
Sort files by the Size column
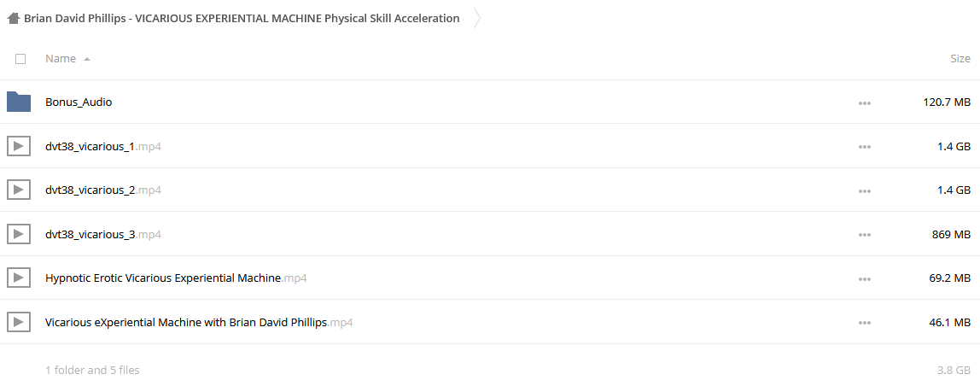click(960, 59)
